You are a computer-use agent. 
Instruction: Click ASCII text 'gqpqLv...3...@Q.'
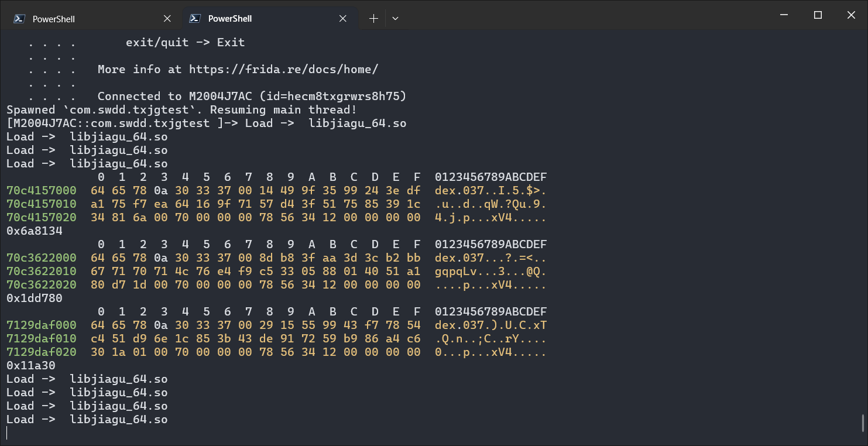(x=491, y=271)
